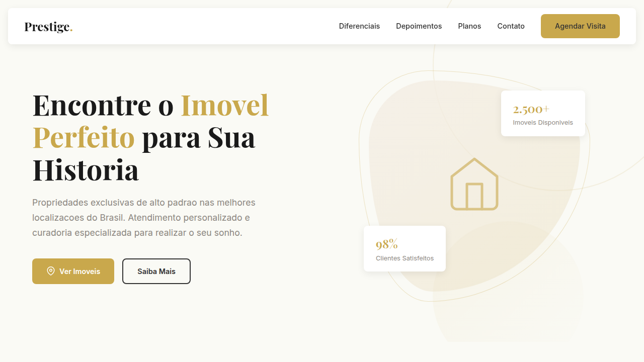Click the Agendar Visita button

point(580,26)
